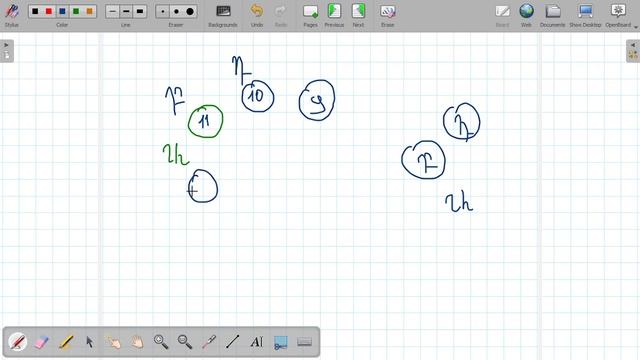
Task: Choose the thin line width
Action: [x=113, y=11]
